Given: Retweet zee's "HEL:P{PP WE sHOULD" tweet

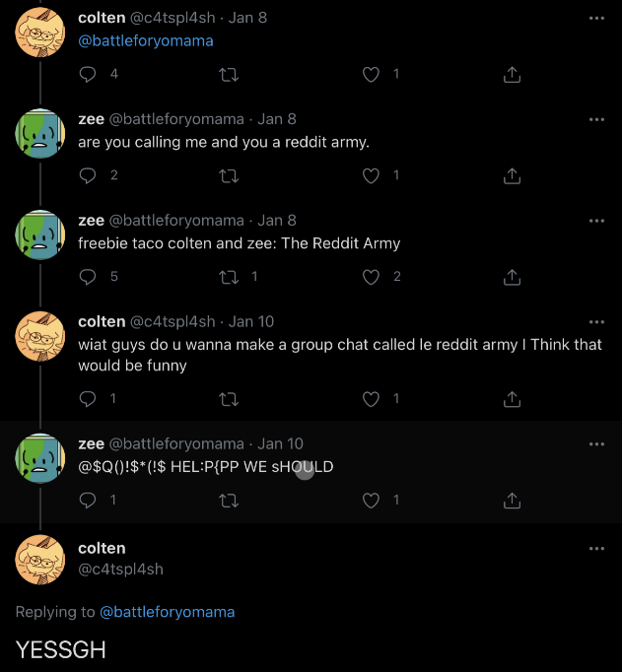Looking at the screenshot, I should 229,501.
